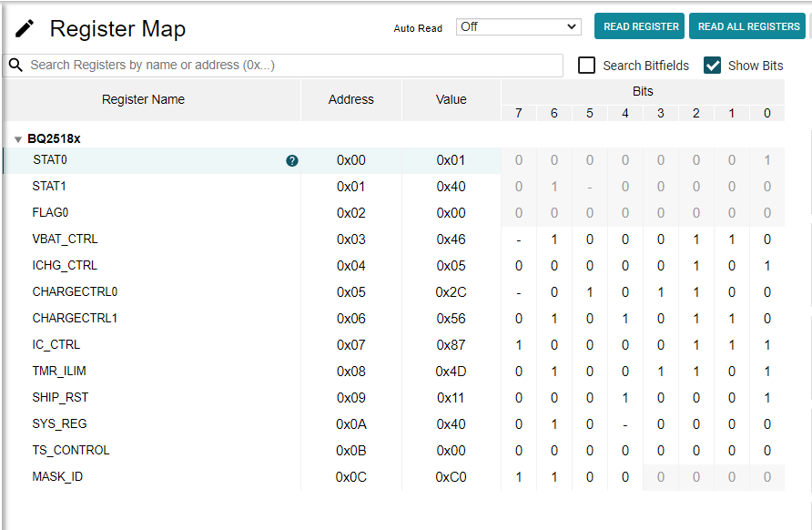812x530 pixels.
Task: Click the Register Name column header
Action: pos(143,100)
